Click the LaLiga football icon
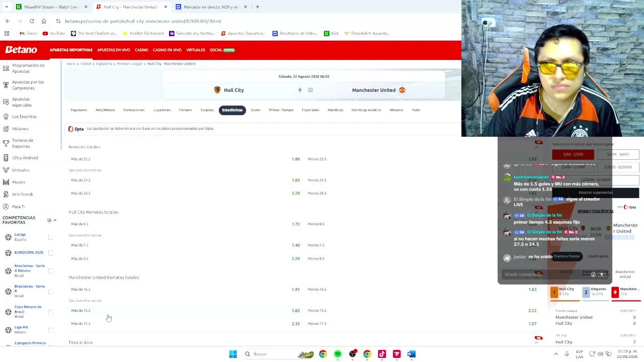This screenshot has width=644, height=362. (x=8, y=237)
